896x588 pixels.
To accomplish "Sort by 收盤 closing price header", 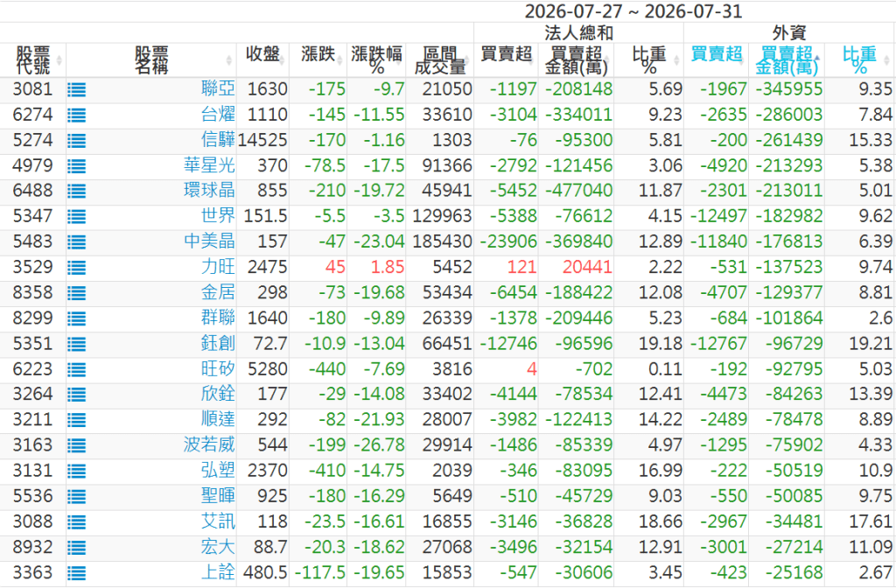I will click(262, 60).
